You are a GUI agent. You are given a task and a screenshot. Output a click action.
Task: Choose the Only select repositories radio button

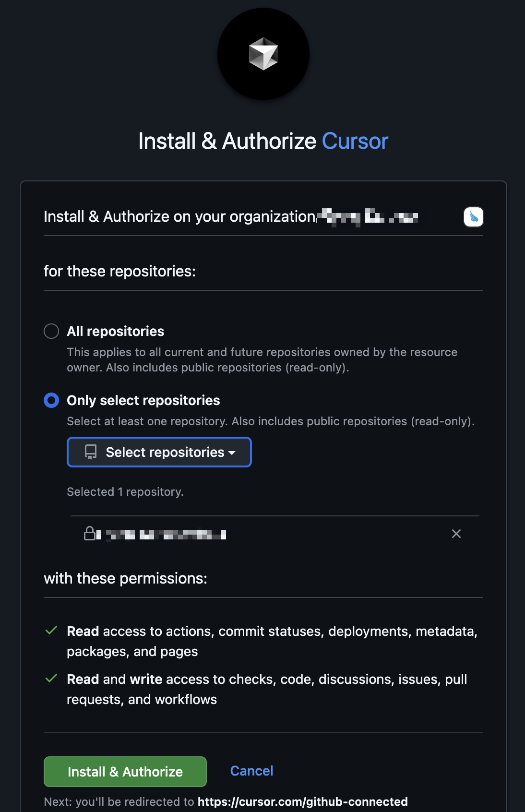click(x=51, y=400)
